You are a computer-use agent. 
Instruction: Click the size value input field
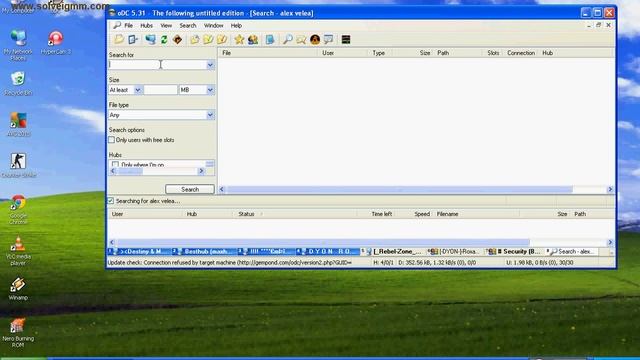(x=160, y=90)
